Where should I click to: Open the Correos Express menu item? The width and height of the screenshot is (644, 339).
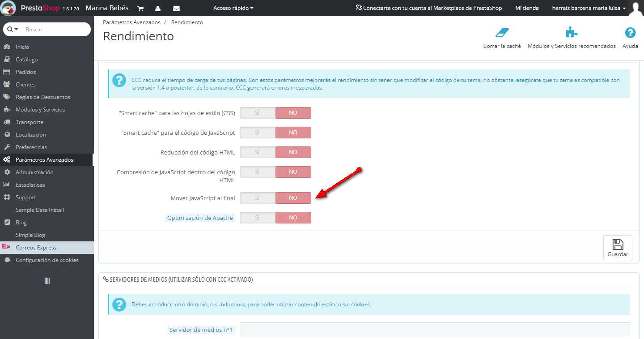point(47,248)
